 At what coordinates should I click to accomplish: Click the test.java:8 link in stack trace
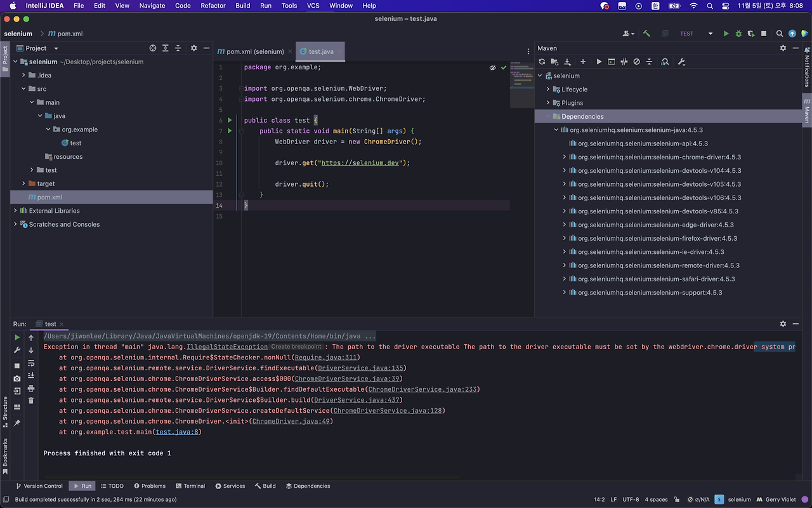[x=178, y=432]
